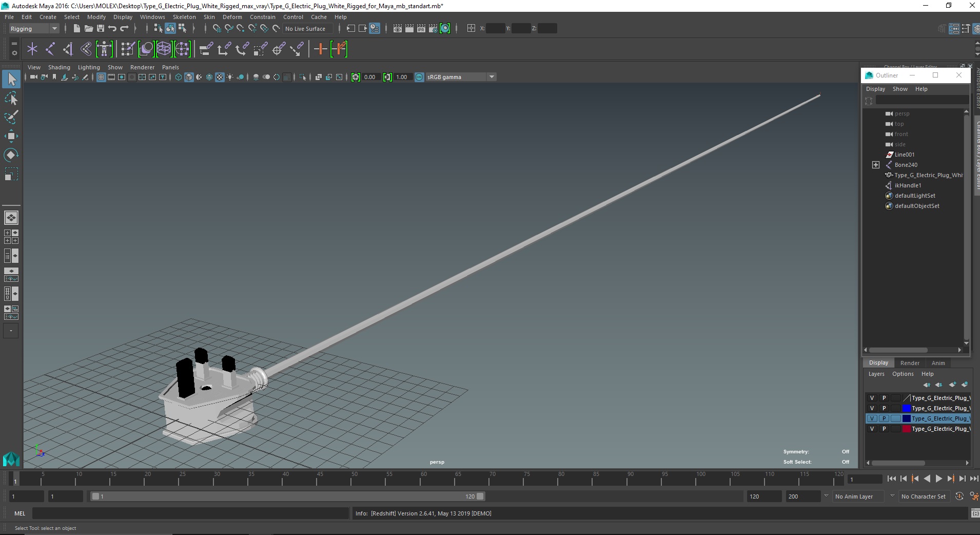Toggle color management ON button near sRGB gamma
This screenshot has width=980, height=535.
point(419,77)
